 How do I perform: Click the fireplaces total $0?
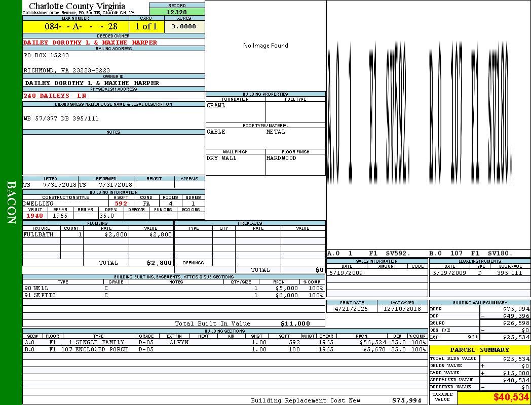pos(320,270)
